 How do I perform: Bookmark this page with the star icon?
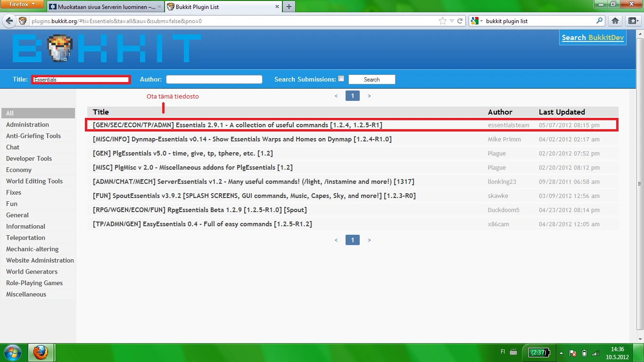pos(442,21)
